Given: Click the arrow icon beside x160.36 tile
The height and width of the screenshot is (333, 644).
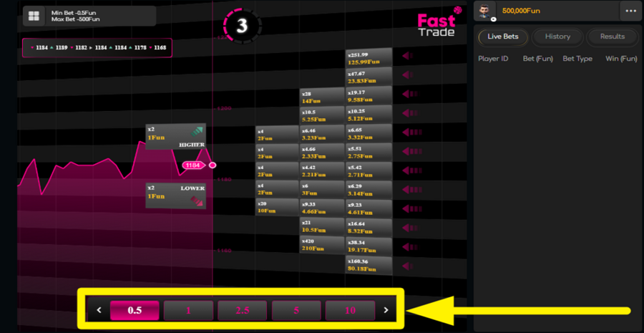Looking at the screenshot, I should [407, 266].
